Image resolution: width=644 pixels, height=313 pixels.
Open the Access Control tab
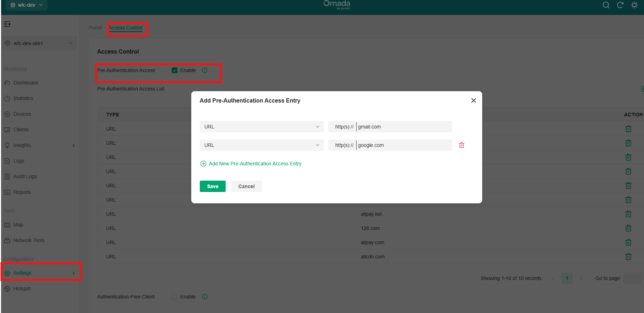[x=126, y=28]
